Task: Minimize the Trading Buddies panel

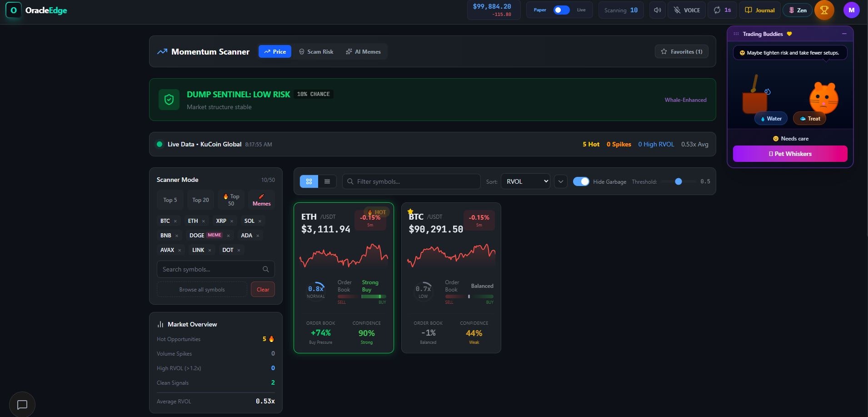Action: (844, 34)
